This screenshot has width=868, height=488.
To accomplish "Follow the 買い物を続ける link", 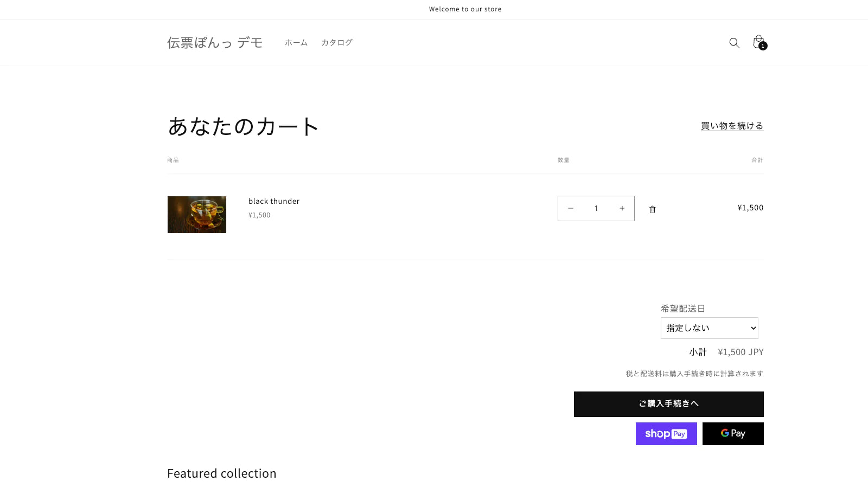I will pos(732,126).
